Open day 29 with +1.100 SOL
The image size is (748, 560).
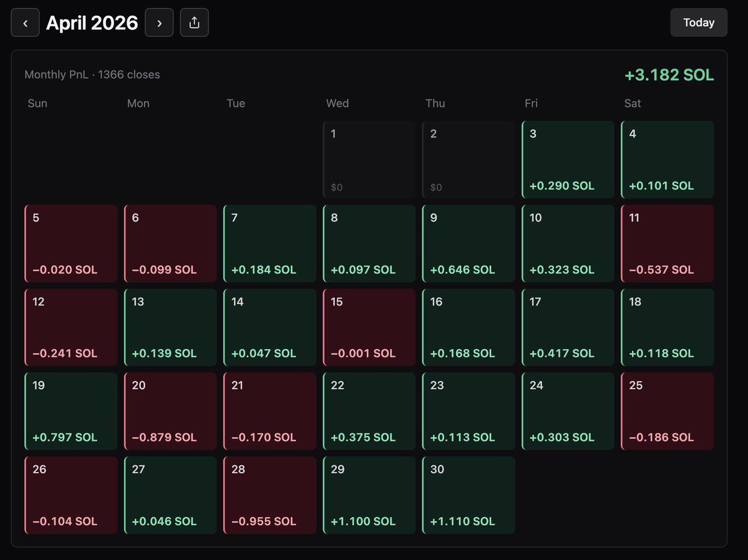[369, 495]
